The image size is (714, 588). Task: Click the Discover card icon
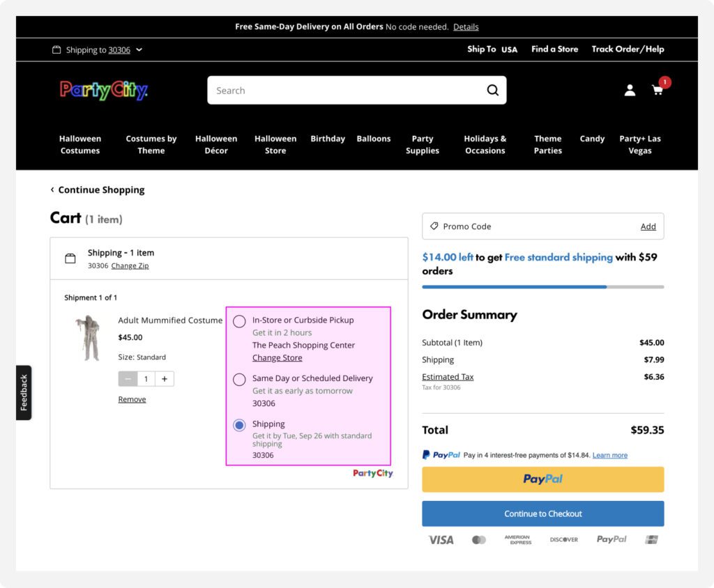563,540
